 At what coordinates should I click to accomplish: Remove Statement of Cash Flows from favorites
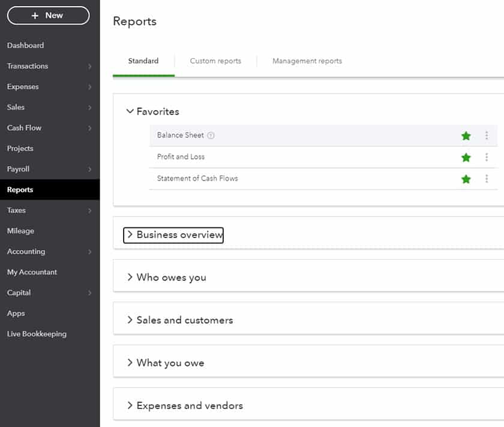click(466, 178)
